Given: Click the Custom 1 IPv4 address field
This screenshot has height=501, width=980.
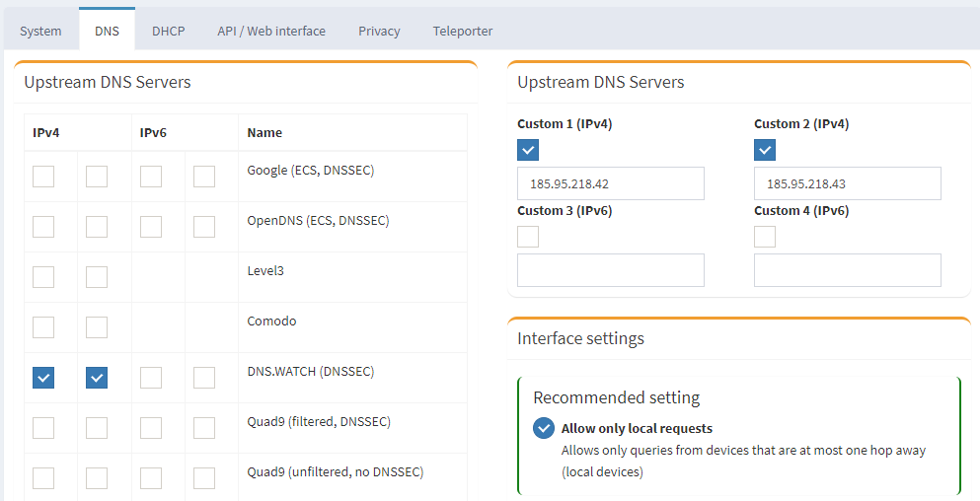Looking at the screenshot, I should coord(610,183).
